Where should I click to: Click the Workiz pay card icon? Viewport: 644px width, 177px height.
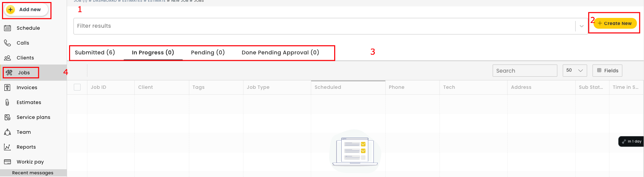[x=7, y=162]
